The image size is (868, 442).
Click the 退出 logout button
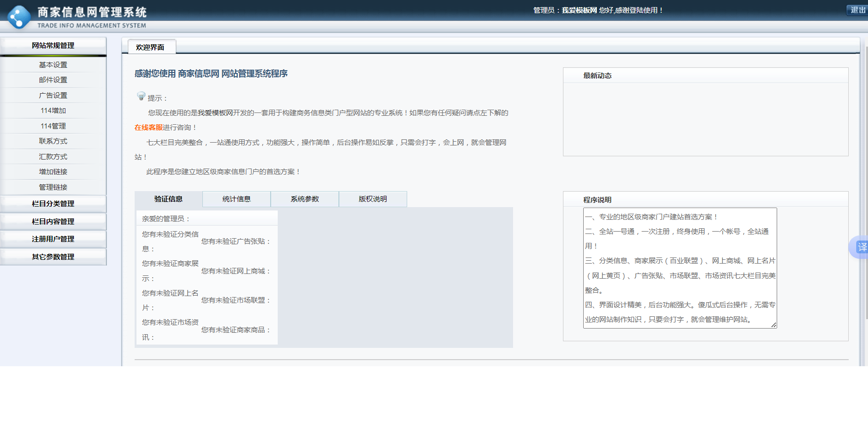(x=858, y=10)
